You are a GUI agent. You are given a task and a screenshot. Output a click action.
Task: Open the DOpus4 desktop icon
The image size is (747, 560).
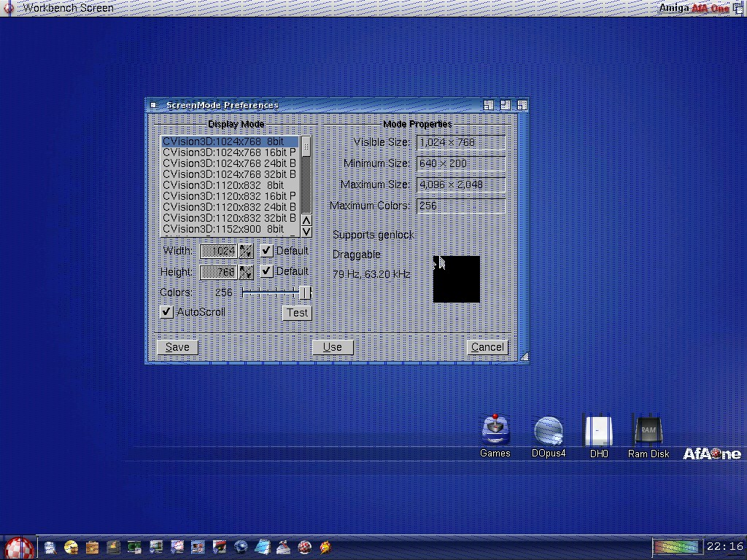tap(549, 431)
